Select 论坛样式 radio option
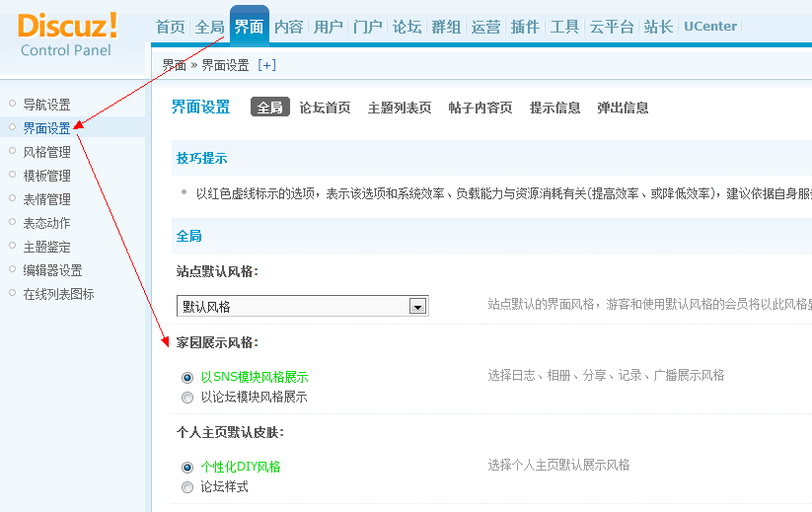This screenshot has width=812, height=512. (x=186, y=487)
